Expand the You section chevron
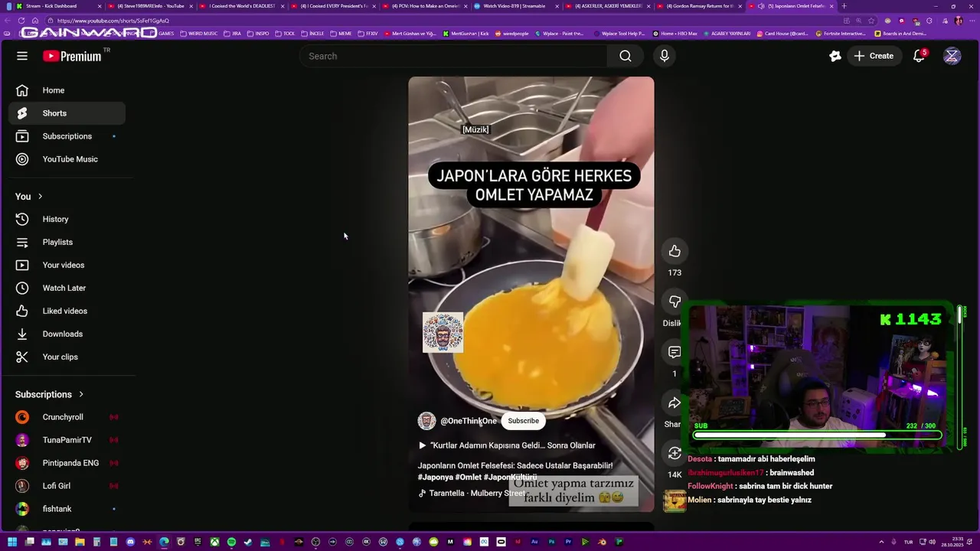 pyautogui.click(x=41, y=197)
